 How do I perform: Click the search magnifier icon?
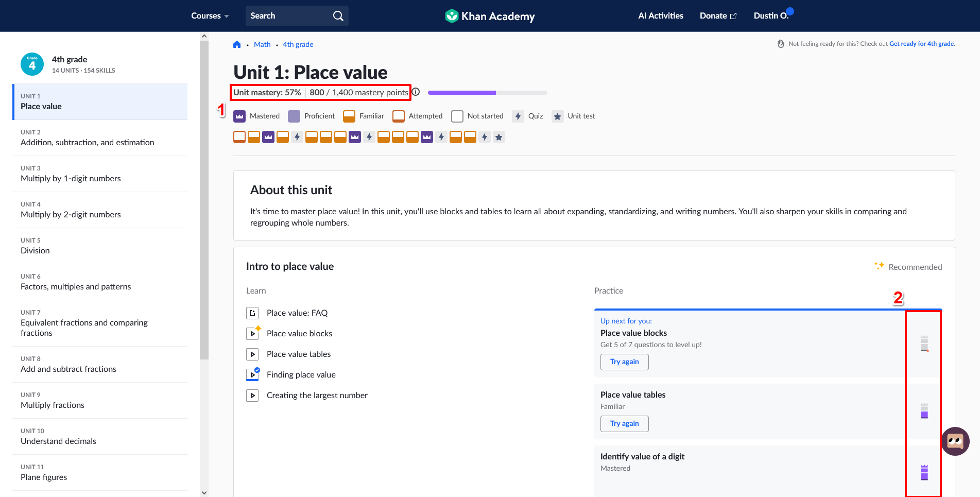[x=338, y=16]
